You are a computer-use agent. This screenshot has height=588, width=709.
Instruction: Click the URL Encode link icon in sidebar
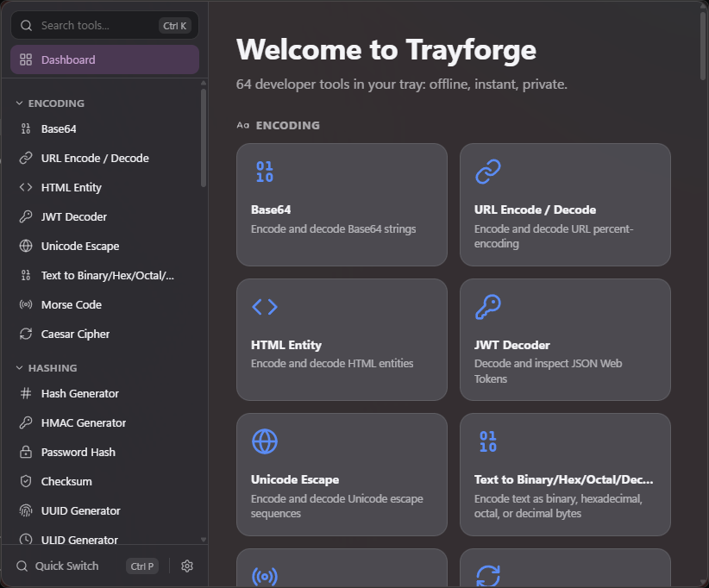[26, 158]
